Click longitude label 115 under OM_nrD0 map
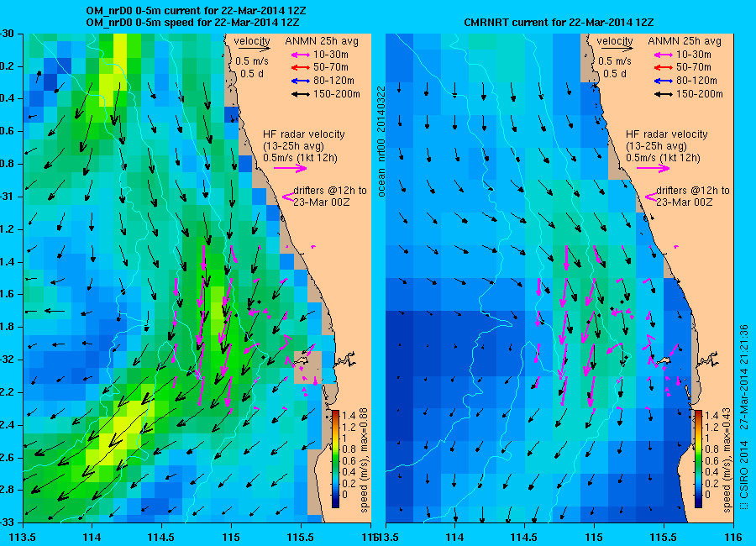Screen dimensions: 756x546 [231, 537]
